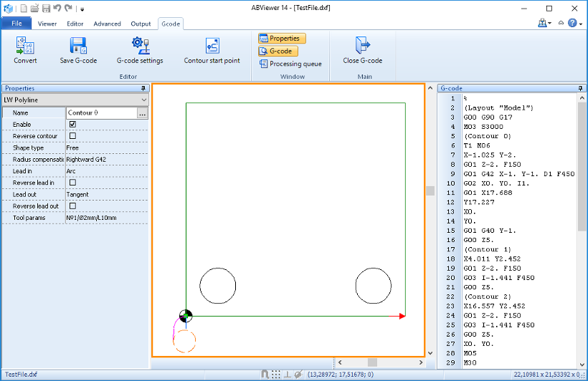Click the Tool params value field
588x381 pixels.
[107, 218]
